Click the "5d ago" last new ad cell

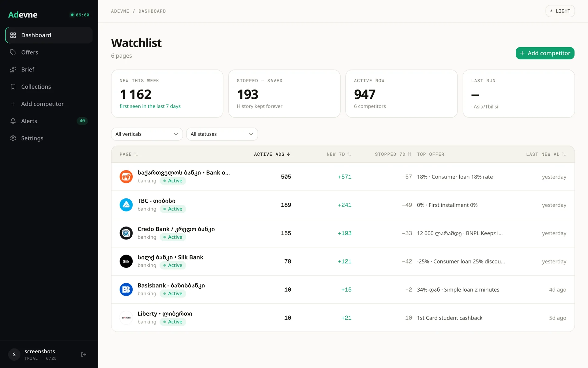[x=557, y=318]
